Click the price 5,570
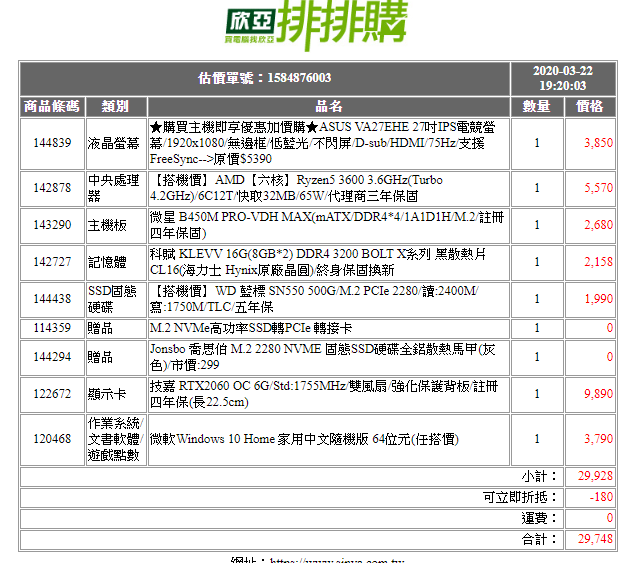 pyautogui.click(x=598, y=188)
